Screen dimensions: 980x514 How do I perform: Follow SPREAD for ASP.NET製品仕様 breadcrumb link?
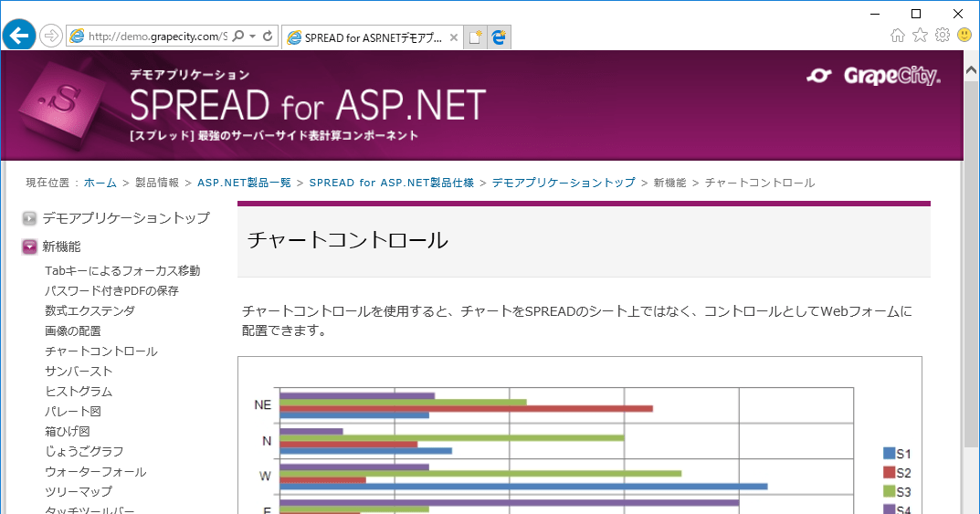click(391, 183)
